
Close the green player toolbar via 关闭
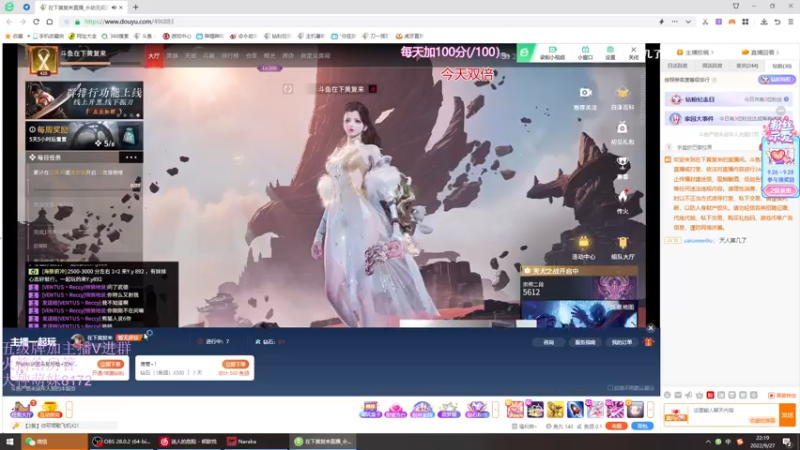[633, 53]
